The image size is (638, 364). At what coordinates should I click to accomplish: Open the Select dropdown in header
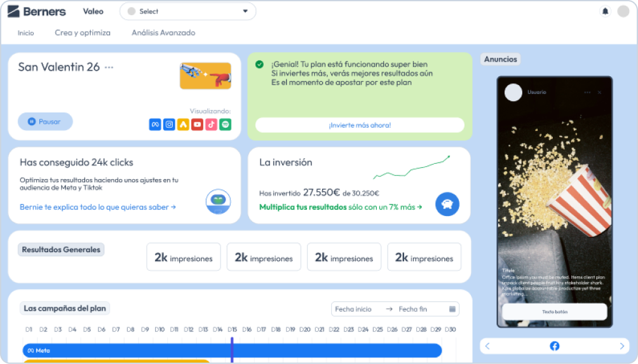[x=188, y=11]
